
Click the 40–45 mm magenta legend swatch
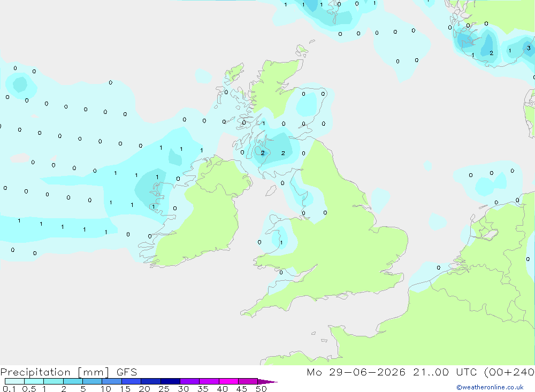coord(228,381)
